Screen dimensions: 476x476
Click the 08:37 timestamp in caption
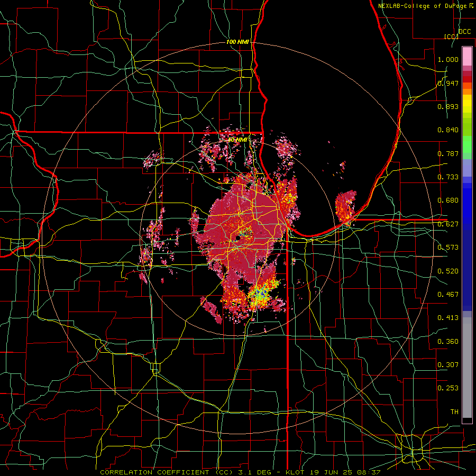370,472
